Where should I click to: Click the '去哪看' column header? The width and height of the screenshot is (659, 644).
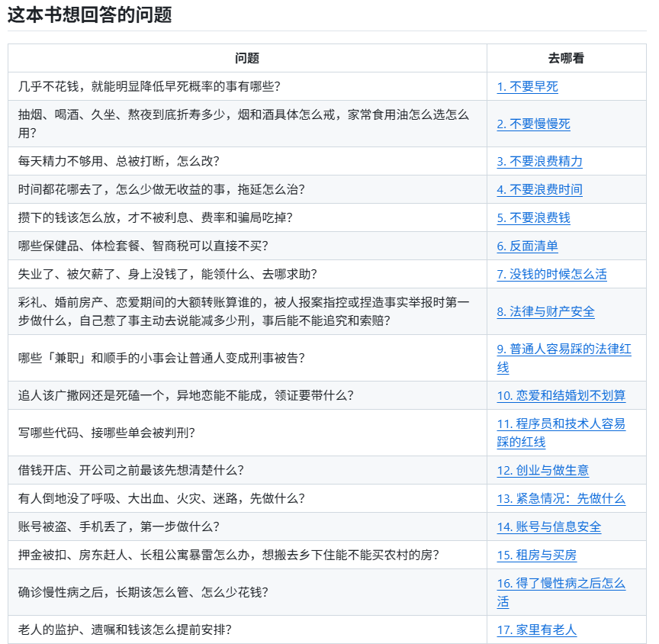(x=566, y=58)
